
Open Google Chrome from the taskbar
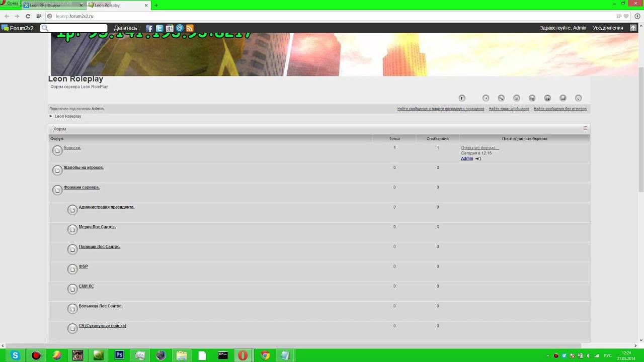[x=265, y=355]
